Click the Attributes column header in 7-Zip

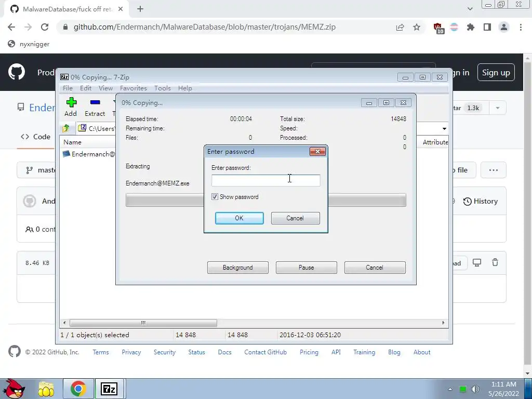[435, 142]
